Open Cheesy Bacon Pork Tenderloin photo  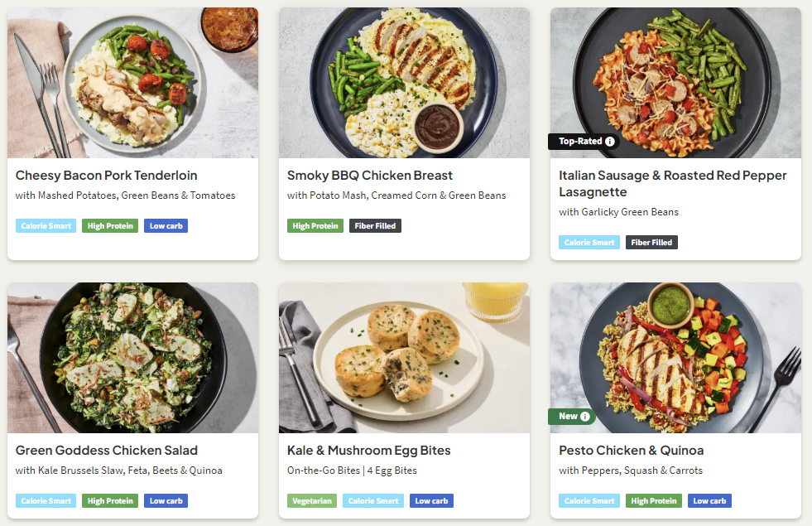[132, 83]
